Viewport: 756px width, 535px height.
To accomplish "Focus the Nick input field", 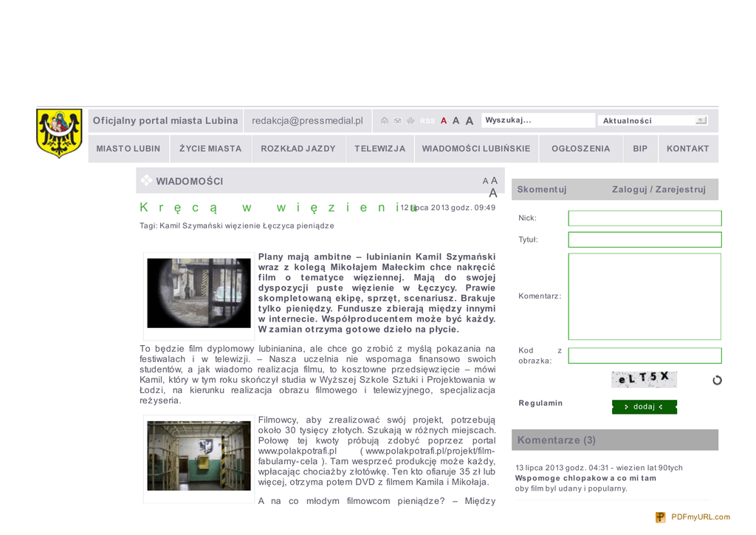I will pos(644,218).
